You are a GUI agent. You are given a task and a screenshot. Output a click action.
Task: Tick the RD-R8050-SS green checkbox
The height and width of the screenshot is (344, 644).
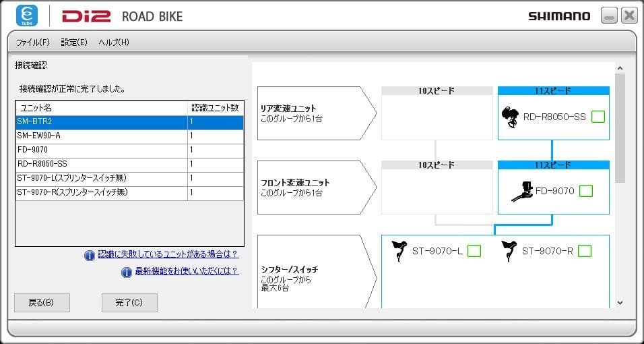[598, 117]
